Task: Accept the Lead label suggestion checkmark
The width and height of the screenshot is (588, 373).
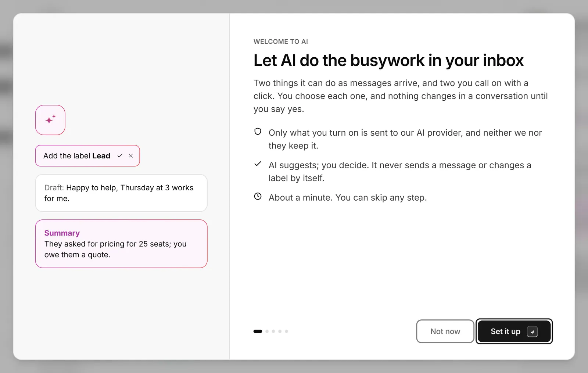Action: click(x=120, y=156)
